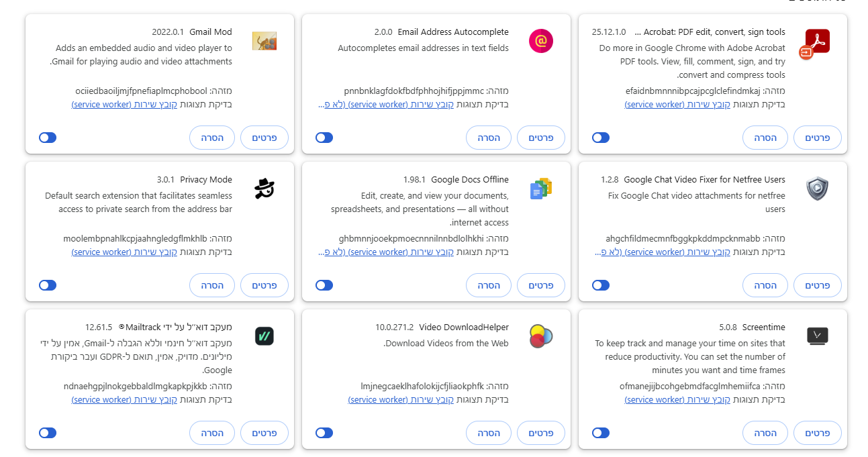Viewport: 868px width, 457px height.
Task: Click the Privacy Mode hat icon
Action: (x=264, y=189)
